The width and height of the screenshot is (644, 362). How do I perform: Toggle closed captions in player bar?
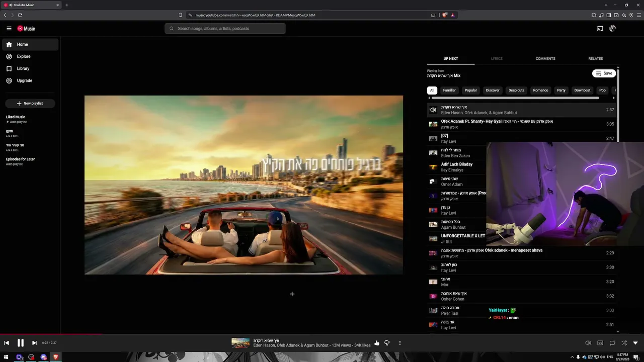pos(600,343)
